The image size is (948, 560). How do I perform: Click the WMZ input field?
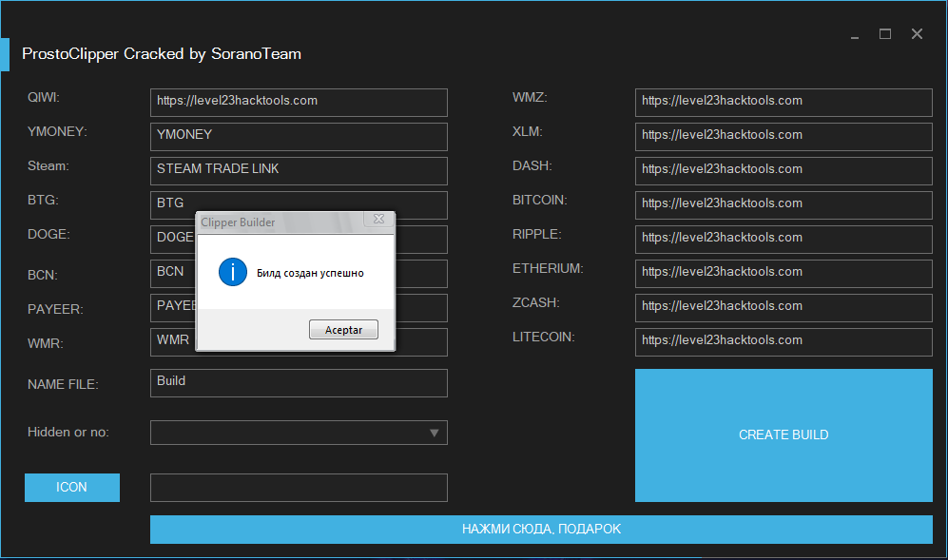784,102
